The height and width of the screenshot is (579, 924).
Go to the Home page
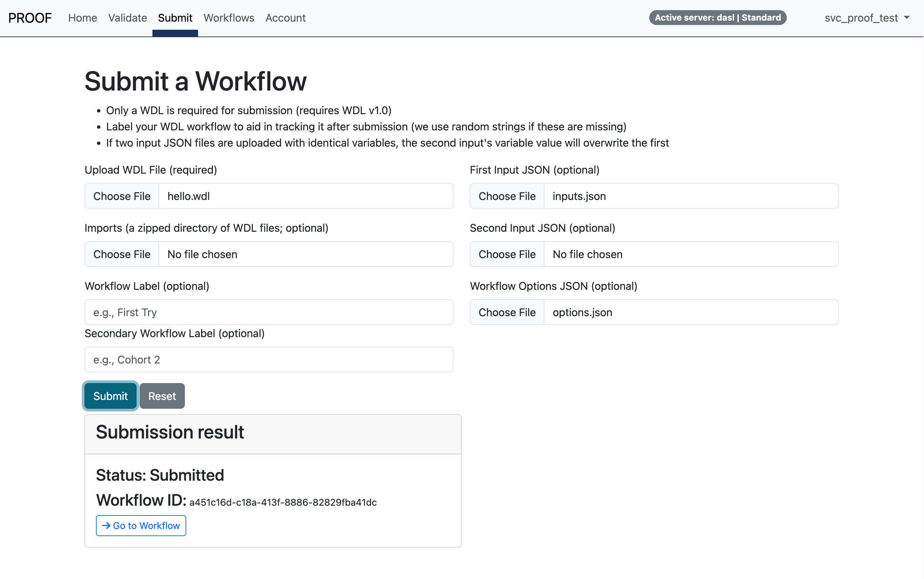[82, 18]
